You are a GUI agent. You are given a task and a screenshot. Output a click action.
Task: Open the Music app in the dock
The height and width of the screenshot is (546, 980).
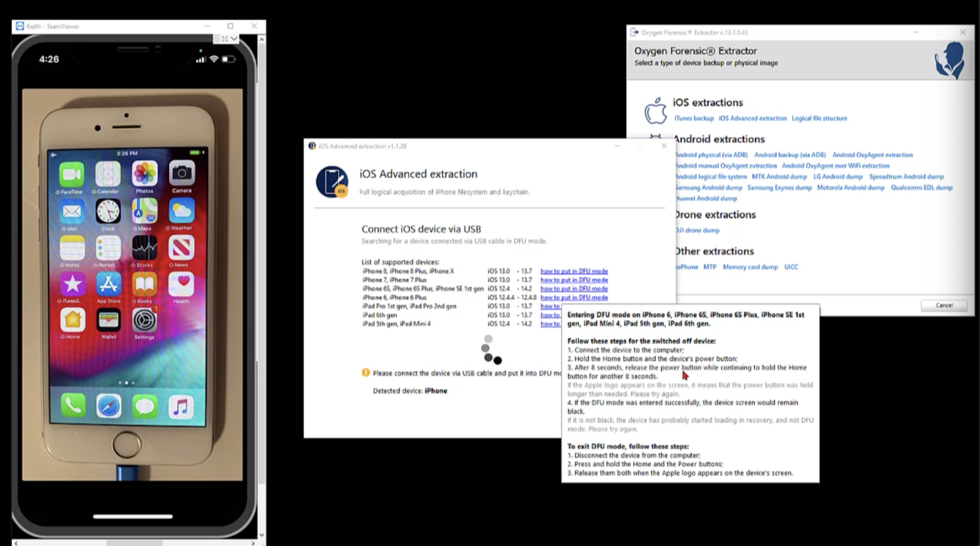click(181, 406)
